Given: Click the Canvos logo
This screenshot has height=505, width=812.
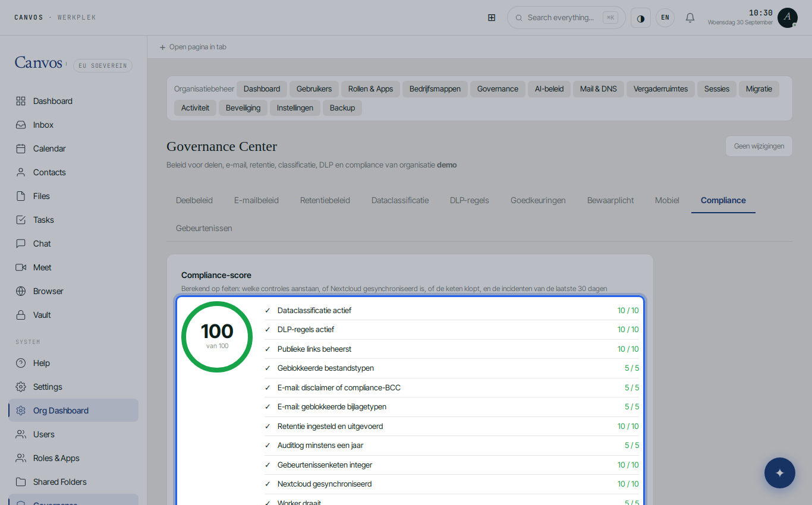Looking at the screenshot, I should pos(39,62).
